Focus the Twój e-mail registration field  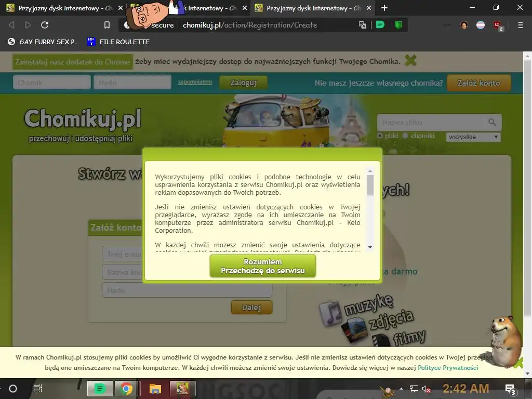click(x=122, y=254)
